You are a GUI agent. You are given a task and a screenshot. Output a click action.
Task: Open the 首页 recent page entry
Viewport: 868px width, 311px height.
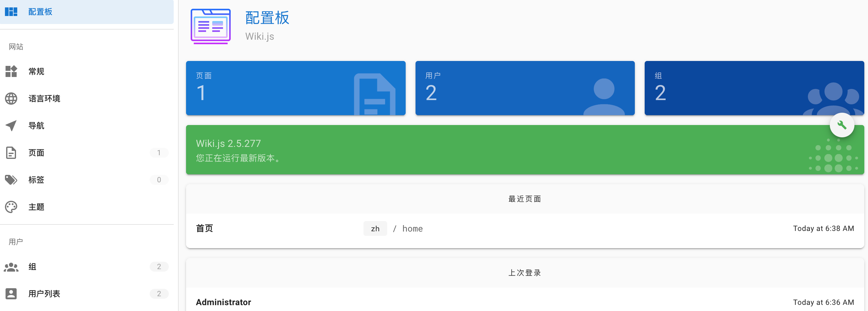click(204, 228)
